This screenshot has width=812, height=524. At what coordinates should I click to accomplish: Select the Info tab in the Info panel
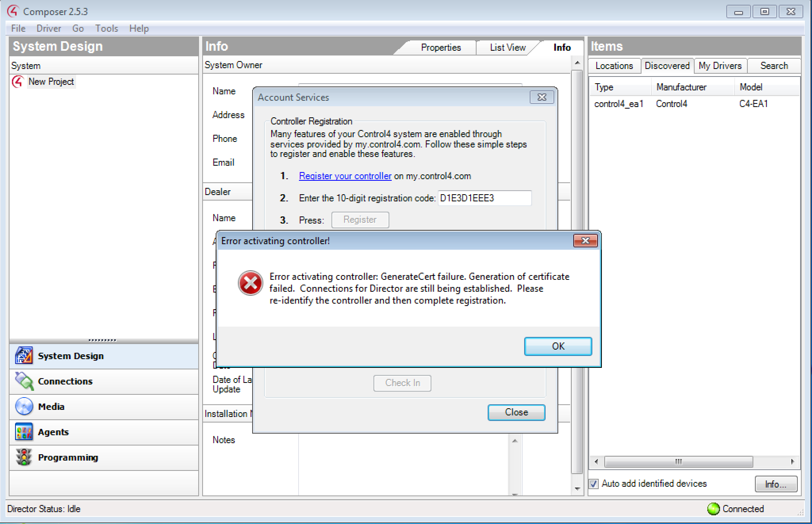[x=562, y=48]
